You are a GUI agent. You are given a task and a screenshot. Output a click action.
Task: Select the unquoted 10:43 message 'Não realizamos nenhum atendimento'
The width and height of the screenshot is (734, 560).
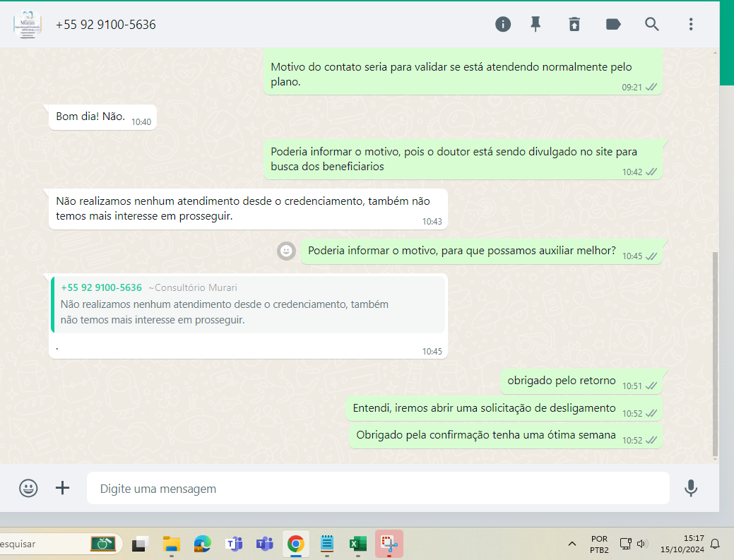[248, 209]
